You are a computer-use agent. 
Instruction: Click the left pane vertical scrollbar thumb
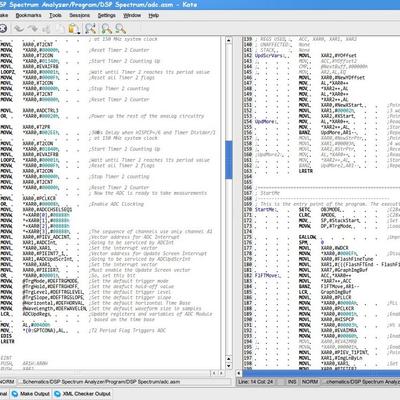[229, 160]
